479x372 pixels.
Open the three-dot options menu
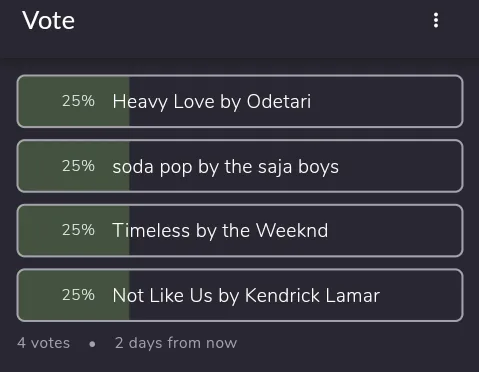(x=436, y=20)
